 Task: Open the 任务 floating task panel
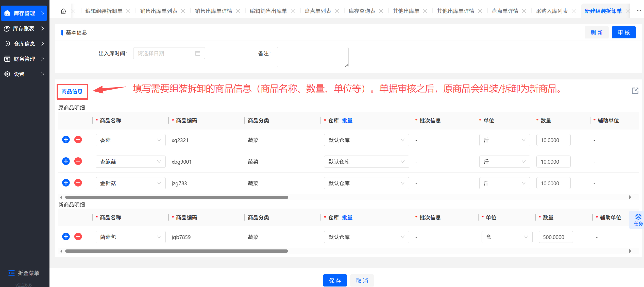click(x=638, y=220)
